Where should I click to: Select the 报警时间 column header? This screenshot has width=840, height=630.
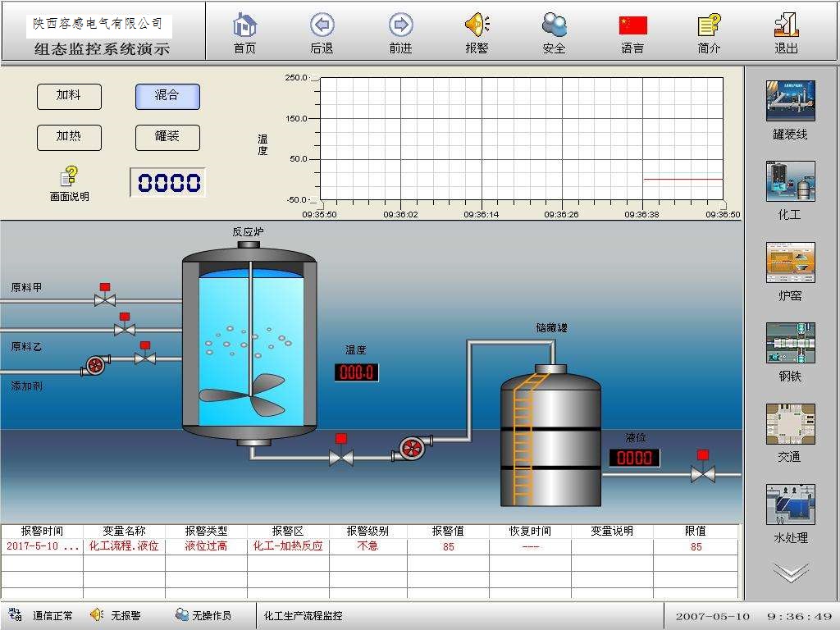click(x=42, y=531)
